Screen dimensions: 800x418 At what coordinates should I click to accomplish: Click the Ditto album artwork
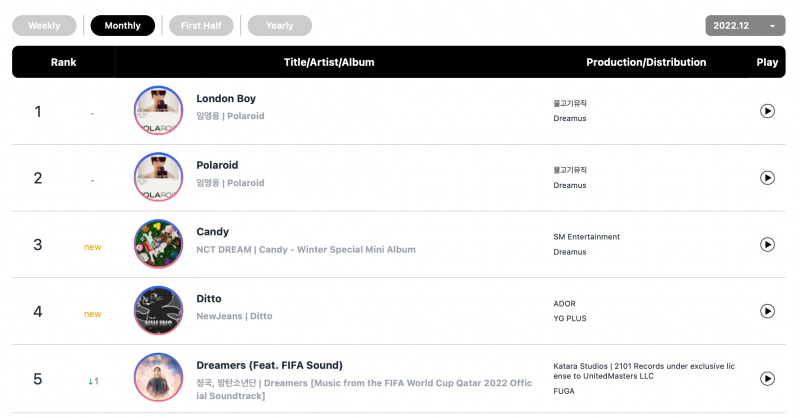pos(158,310)
